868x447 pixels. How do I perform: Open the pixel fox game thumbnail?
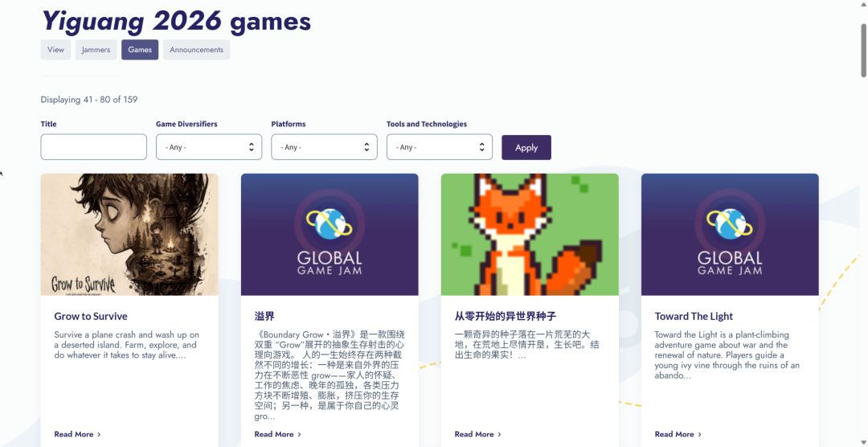[530, 234]
